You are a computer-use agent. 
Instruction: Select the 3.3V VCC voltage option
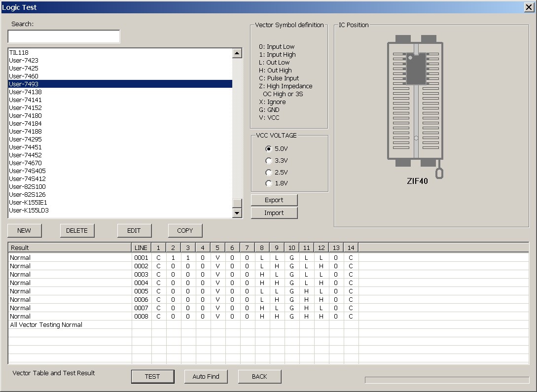269,160
